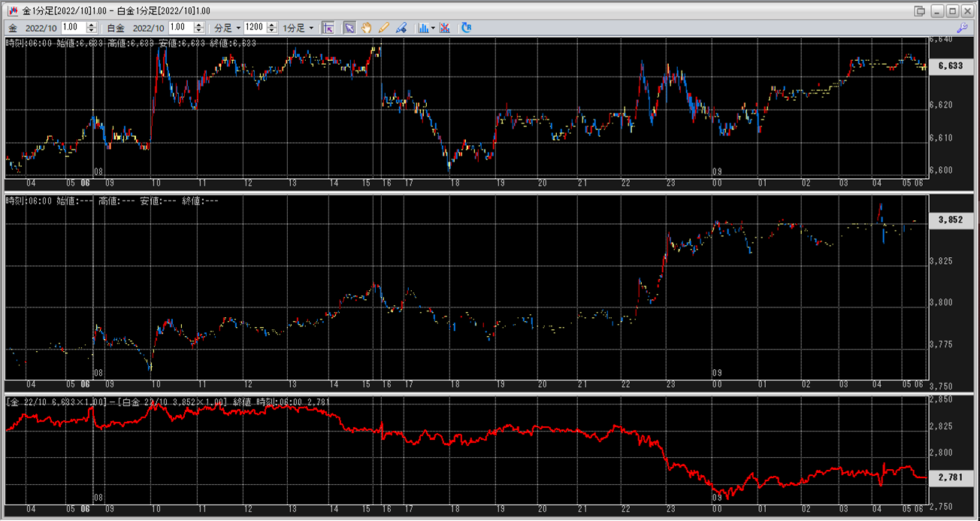
Task: Refresh the chart with reload icon
Action: [x=467, y=28]
